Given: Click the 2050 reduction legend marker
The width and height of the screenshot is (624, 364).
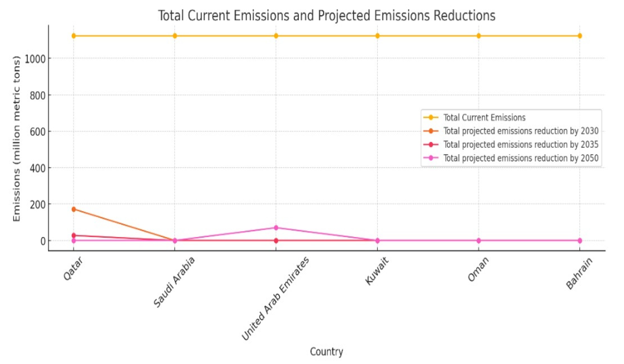Looking at the screenshot, I should tap(431, 158).
